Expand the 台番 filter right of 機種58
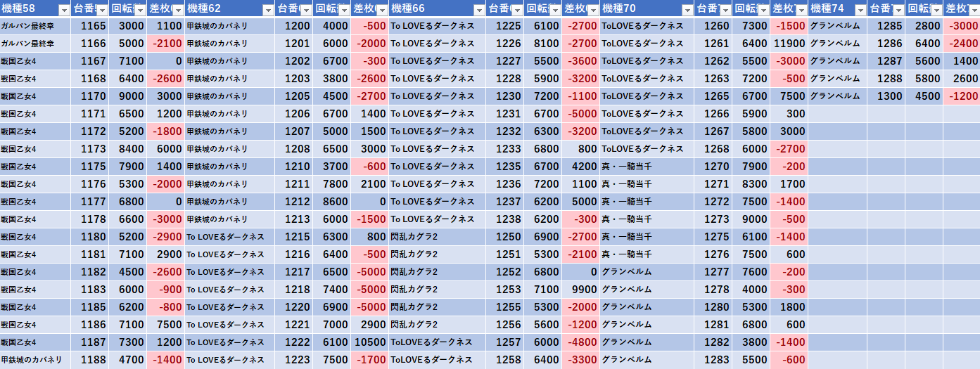Viewport: 980px width, 369px height. click(x=102, y=10)
